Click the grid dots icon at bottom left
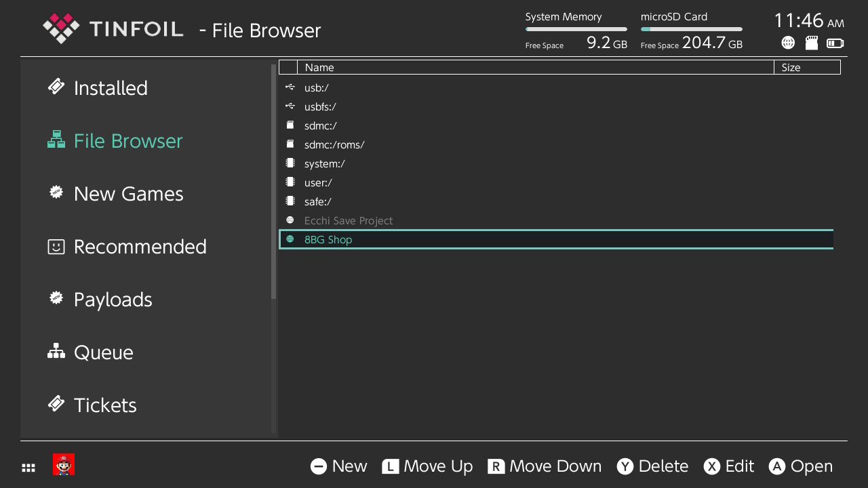This screenshot has width=868, height=488. pyautogui.click(x=28, y=468)
